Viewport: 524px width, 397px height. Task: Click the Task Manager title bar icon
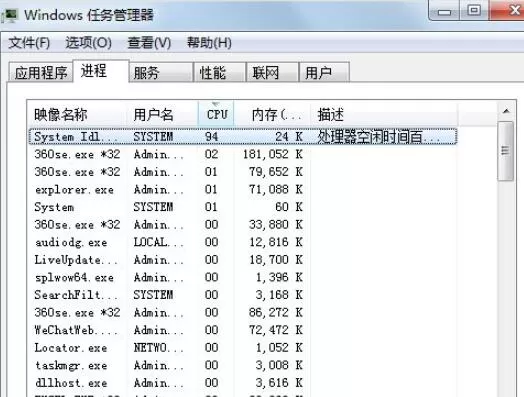pos(9,15)
